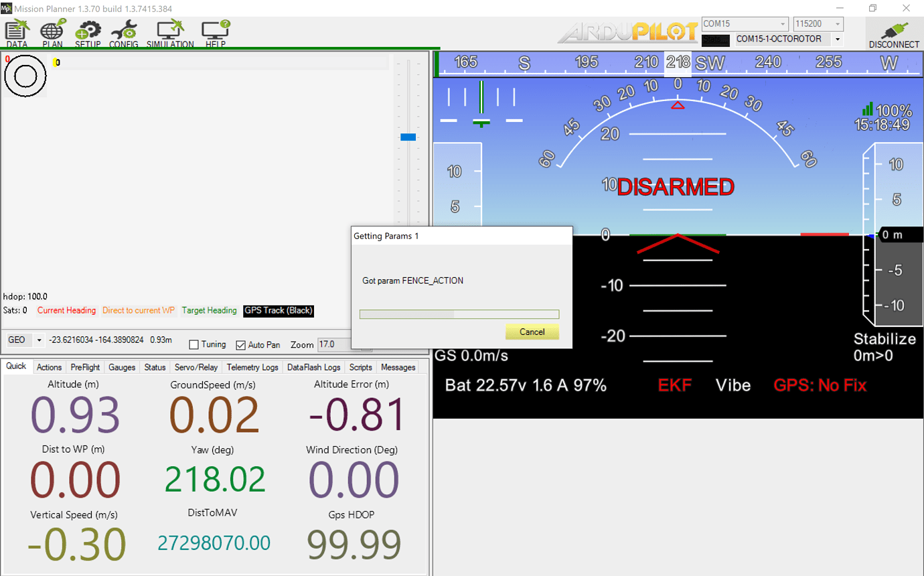Open the DATA flight data screen
Screen dimensions: 924x576
17,33
